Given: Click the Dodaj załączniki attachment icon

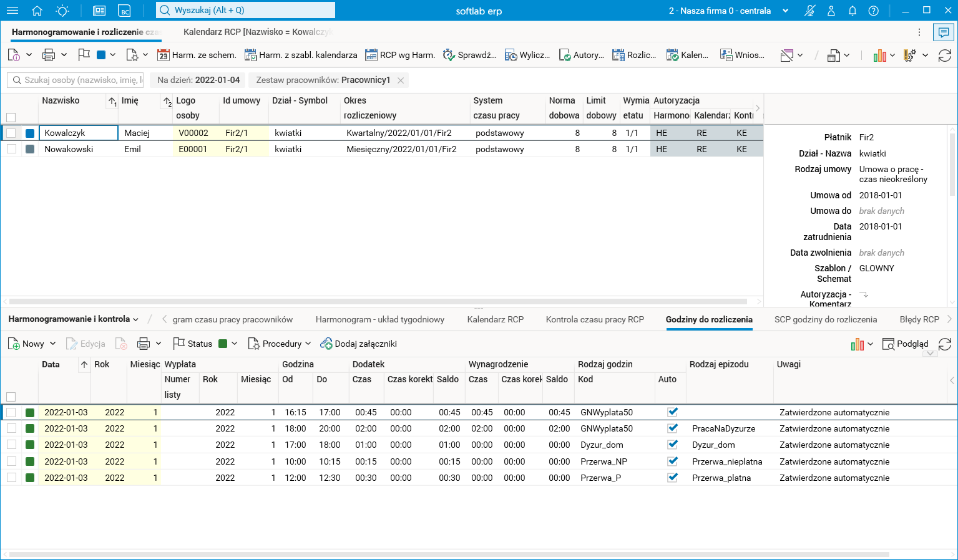Looking at the screenshot, I should point(326,344).
